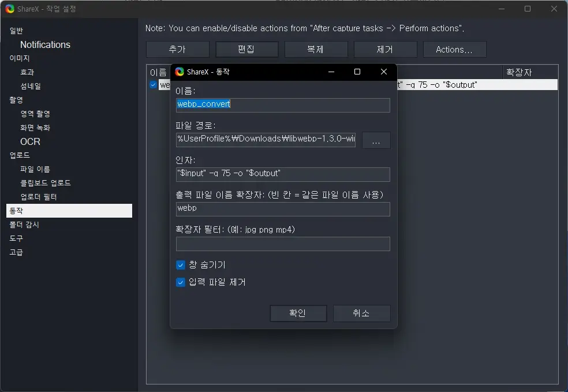Select the row text -q 75 -o "$output"

click(441, 85)
